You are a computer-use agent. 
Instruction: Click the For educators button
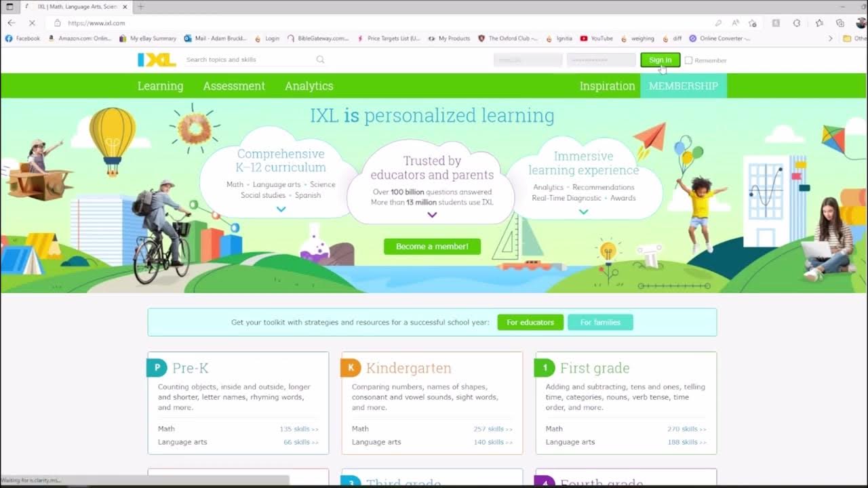pos(530,323)
